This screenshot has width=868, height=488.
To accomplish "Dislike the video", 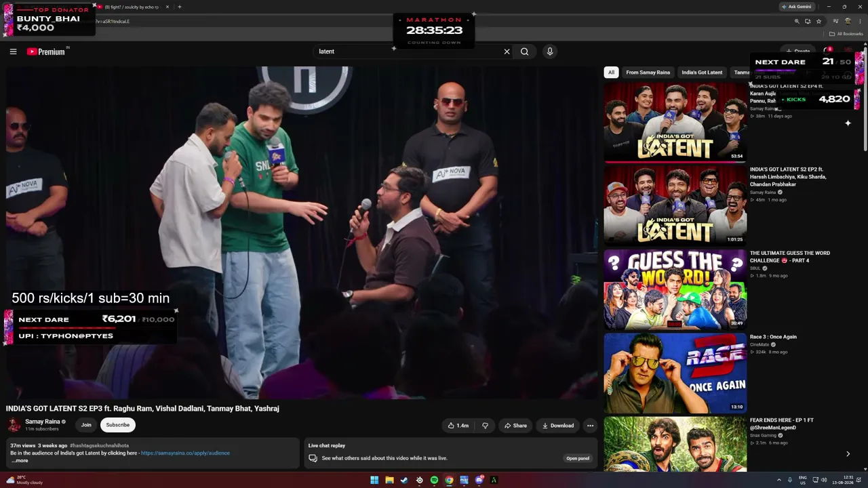I will coord(485,426).
